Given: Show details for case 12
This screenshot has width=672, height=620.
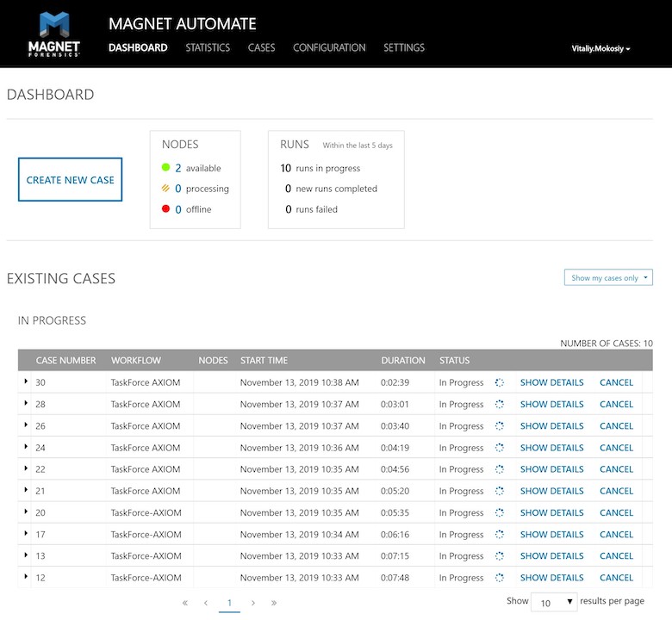Looking at the screenshot, I should pyautogui.click(x=552, y=578).
